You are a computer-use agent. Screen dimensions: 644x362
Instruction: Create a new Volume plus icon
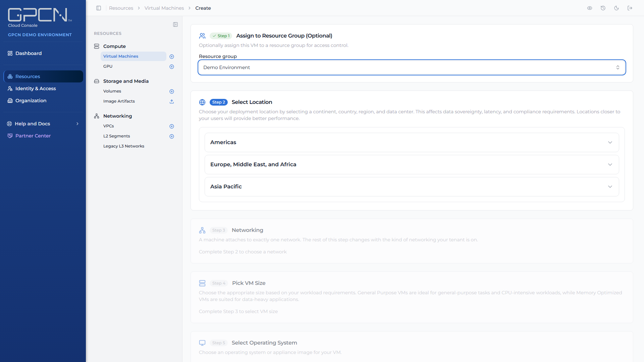coord(172,92)
